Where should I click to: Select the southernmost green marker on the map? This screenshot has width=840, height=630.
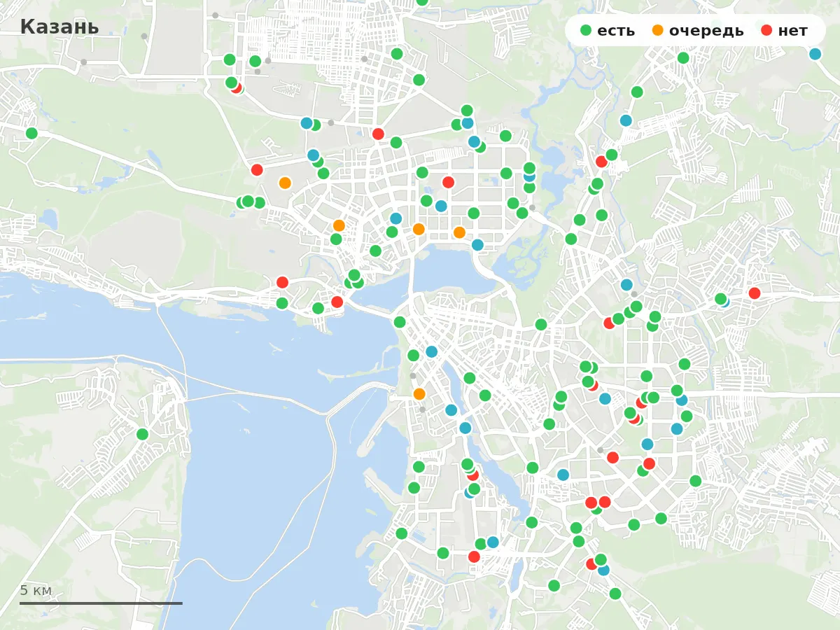point(615,594)
